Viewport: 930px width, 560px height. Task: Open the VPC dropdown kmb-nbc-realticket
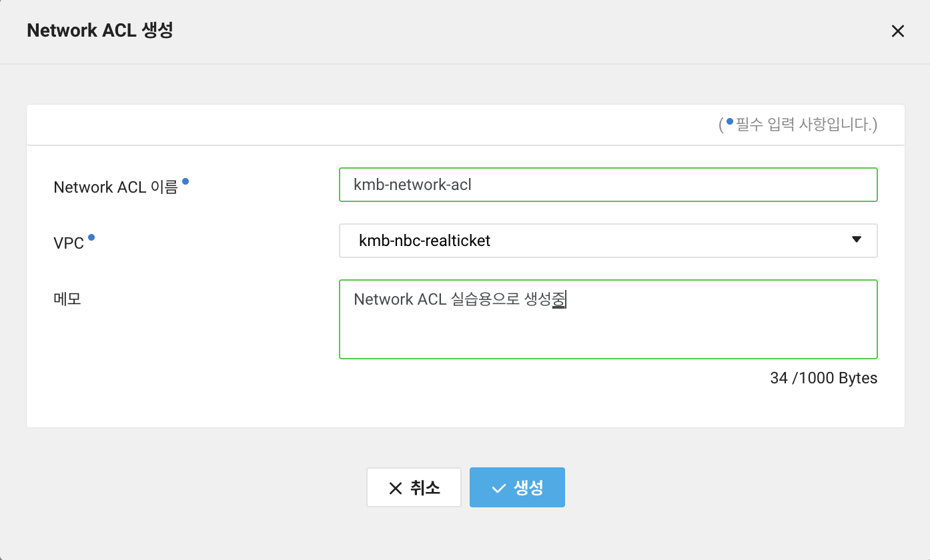608,241
